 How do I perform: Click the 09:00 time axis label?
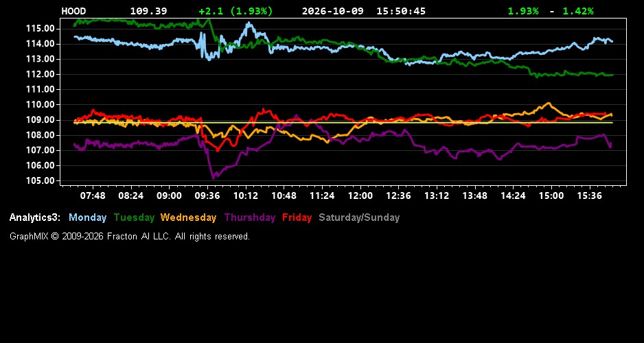(169, 196)
